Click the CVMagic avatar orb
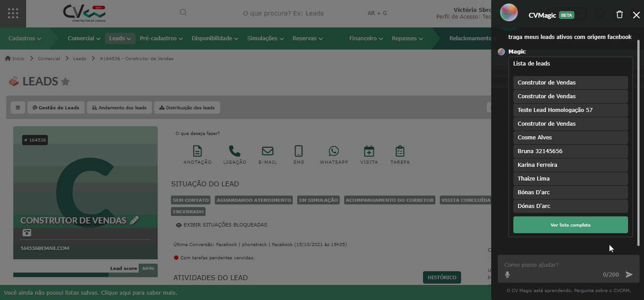The width and height of the screenshot is (644, 300). click(x=509, y=12)
